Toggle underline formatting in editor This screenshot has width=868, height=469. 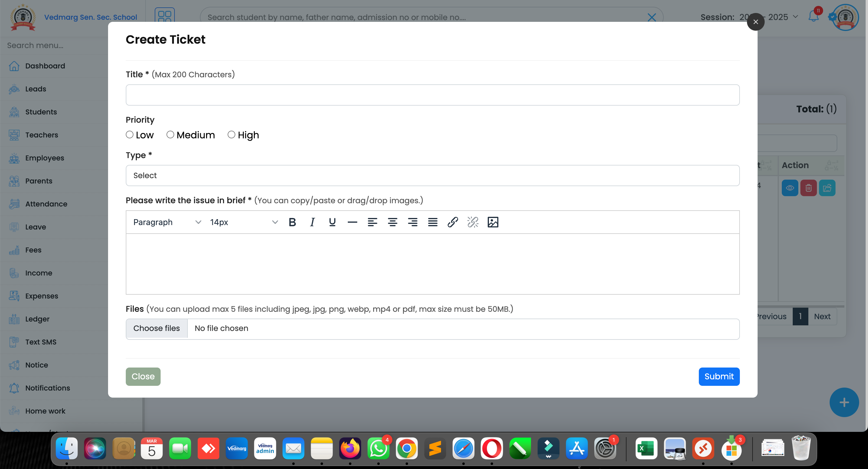[332, 222]
